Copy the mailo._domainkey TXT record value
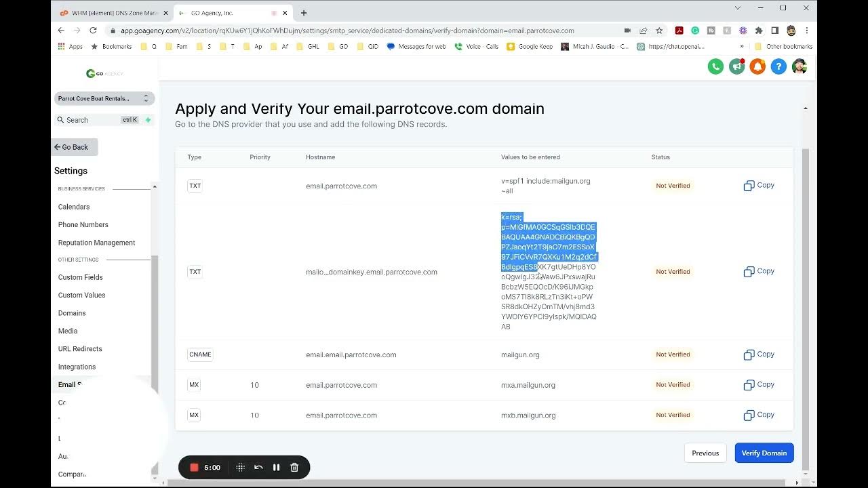 point(759,272)
